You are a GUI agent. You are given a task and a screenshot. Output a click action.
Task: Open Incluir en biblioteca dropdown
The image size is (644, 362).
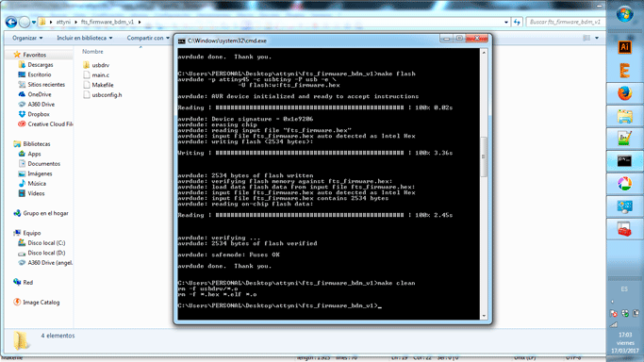tap(85, 38)
